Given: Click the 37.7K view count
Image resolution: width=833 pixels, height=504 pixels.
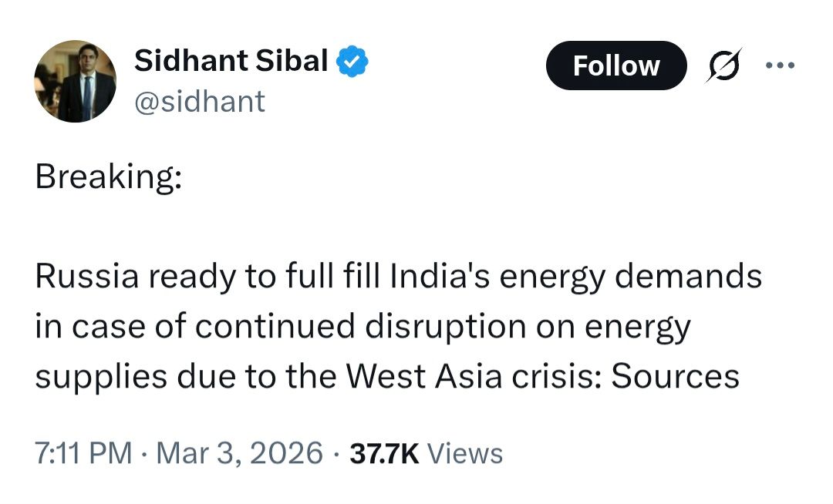Looking at the screenshot, I should (384, 453).
